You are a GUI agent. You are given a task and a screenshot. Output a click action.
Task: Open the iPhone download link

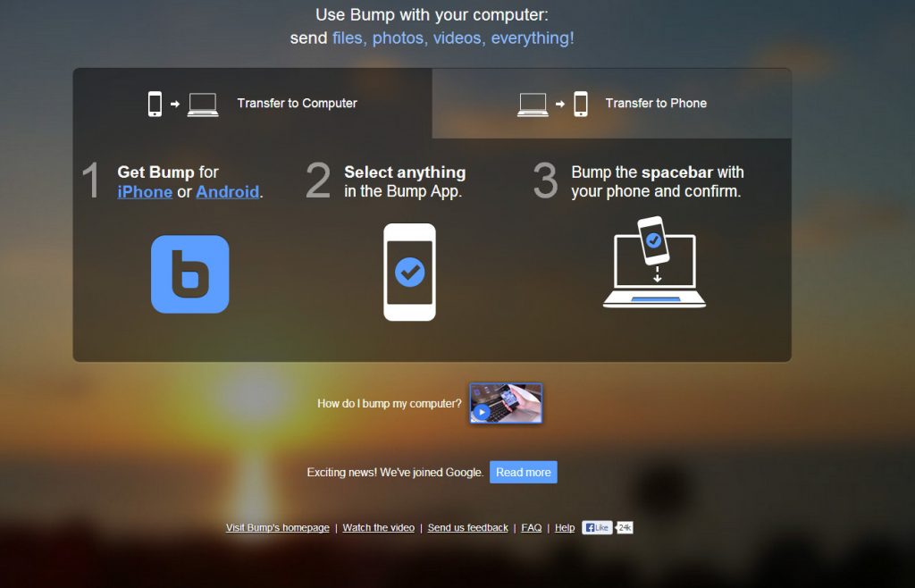(x=145, y=192)
